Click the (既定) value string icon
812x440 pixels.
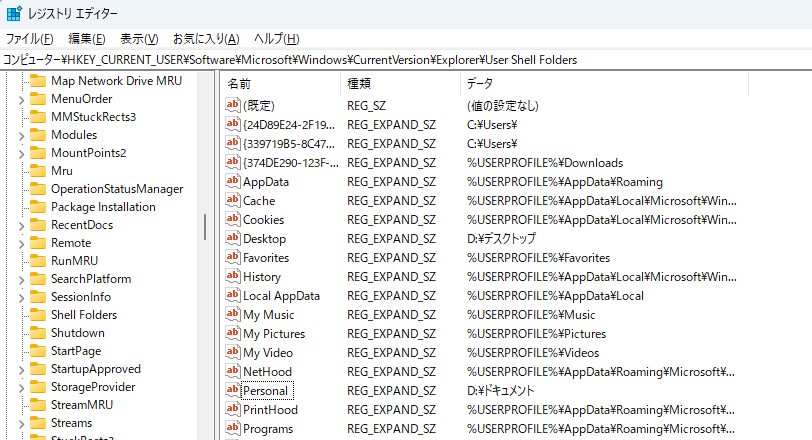pos(233,105)
